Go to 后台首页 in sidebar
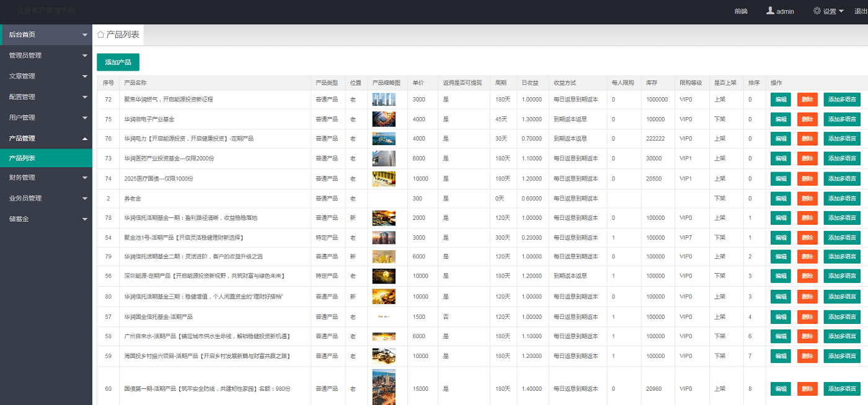The height and width of the screenshot is (405, 868). click(22, 35)
